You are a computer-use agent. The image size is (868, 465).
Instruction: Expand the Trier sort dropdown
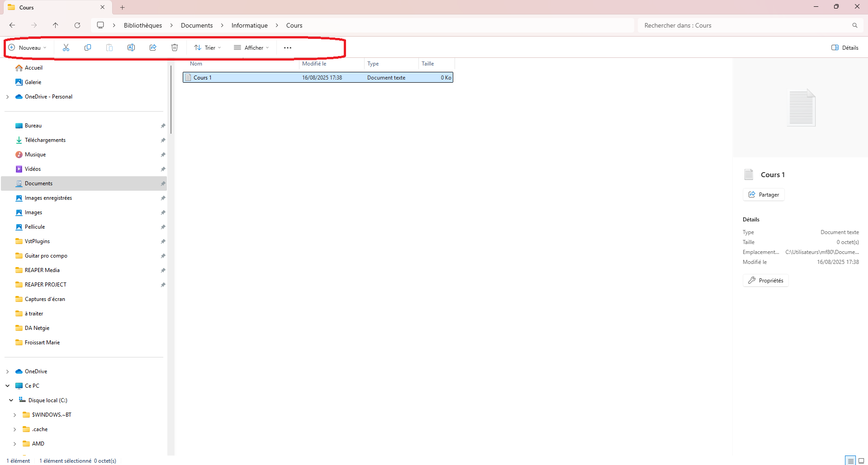coord(208,47)
